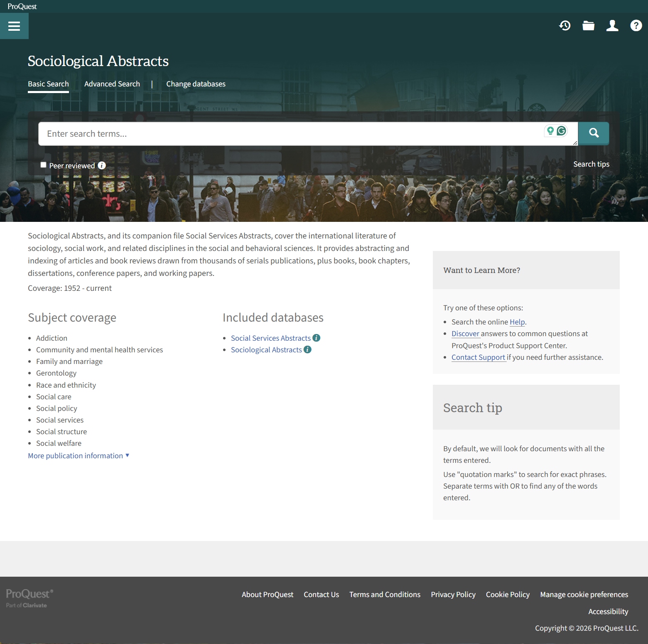Click the Copyright 2026 ProQuest LLC text

pos(587,628)
